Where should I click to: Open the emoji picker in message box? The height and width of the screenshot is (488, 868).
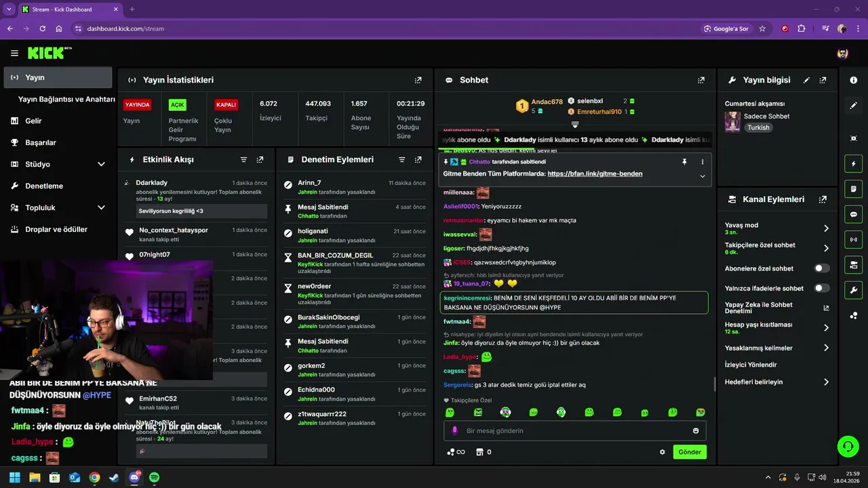pyautogui.click(x=696, y=431)
